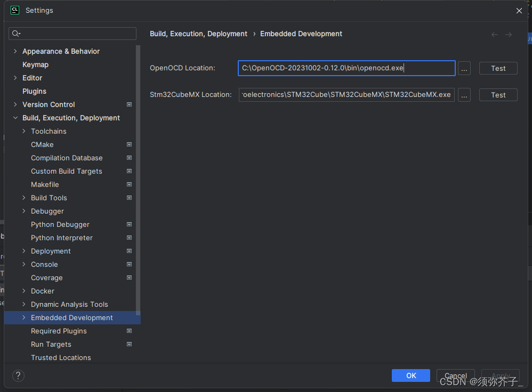The width and height of the screenshot is (532, 392).
Task: Click the marker icon next to Run Targets
Action: point(129,344)
